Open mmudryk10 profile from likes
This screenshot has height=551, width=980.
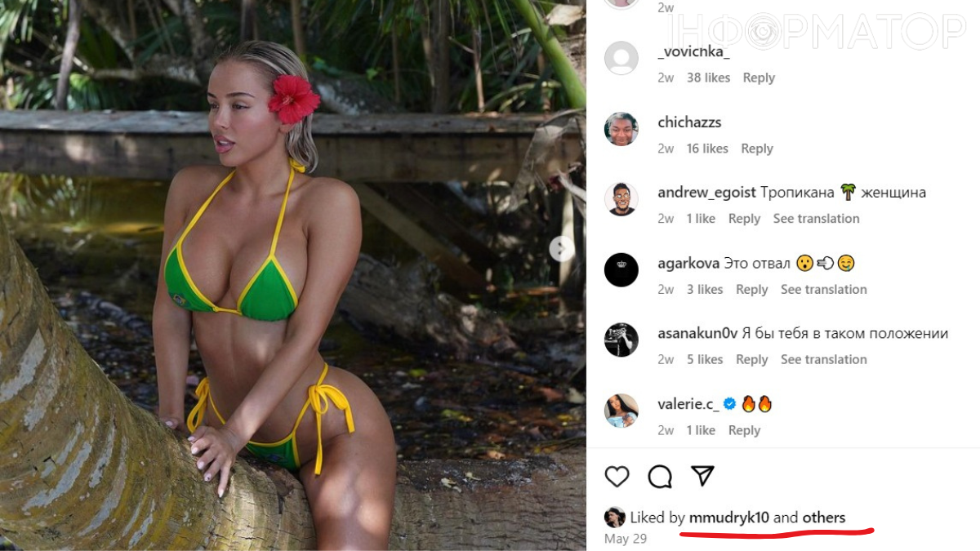click(728, 518)
